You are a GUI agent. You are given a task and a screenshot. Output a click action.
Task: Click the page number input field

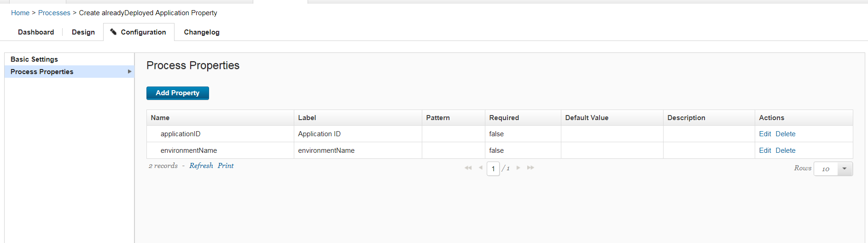point(493,169)
